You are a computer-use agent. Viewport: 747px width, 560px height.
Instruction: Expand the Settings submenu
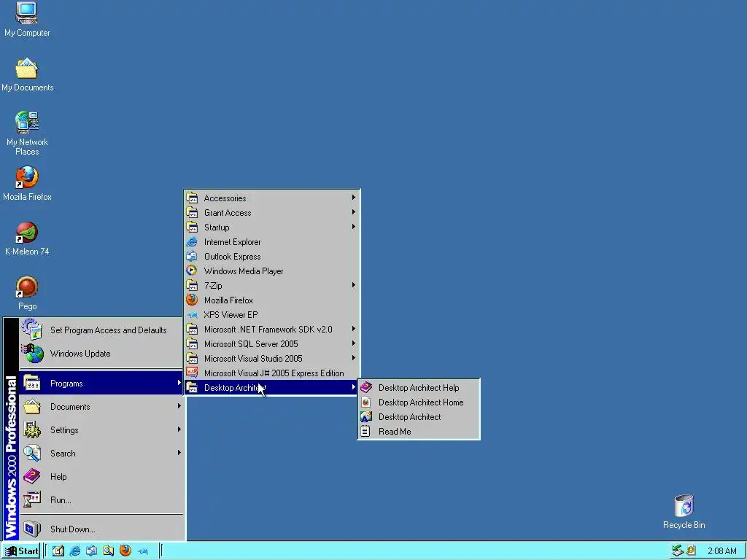coord(101,430)
